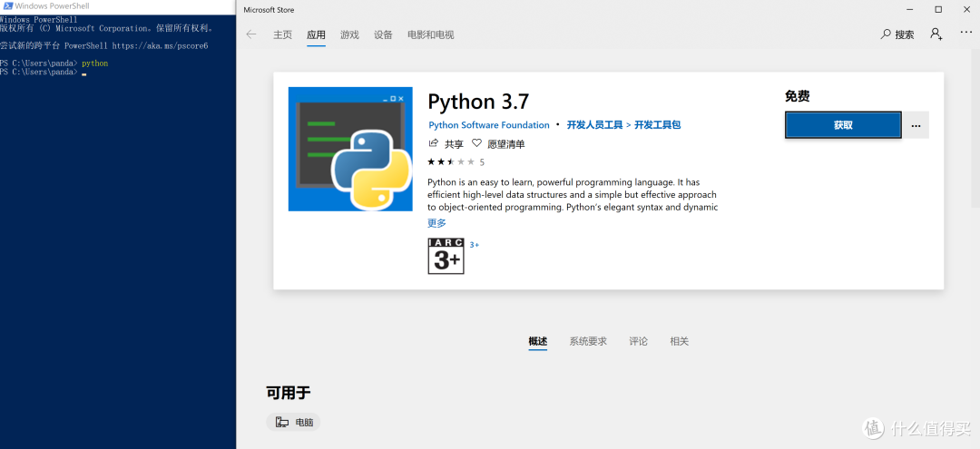Open the search icon in Microsoft Store

point(886,34)
